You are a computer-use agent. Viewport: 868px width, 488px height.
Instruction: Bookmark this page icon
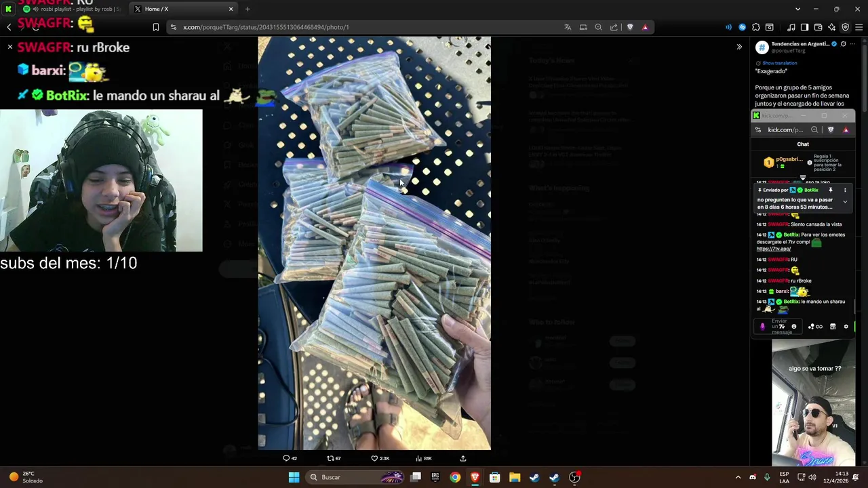[156, 27]
